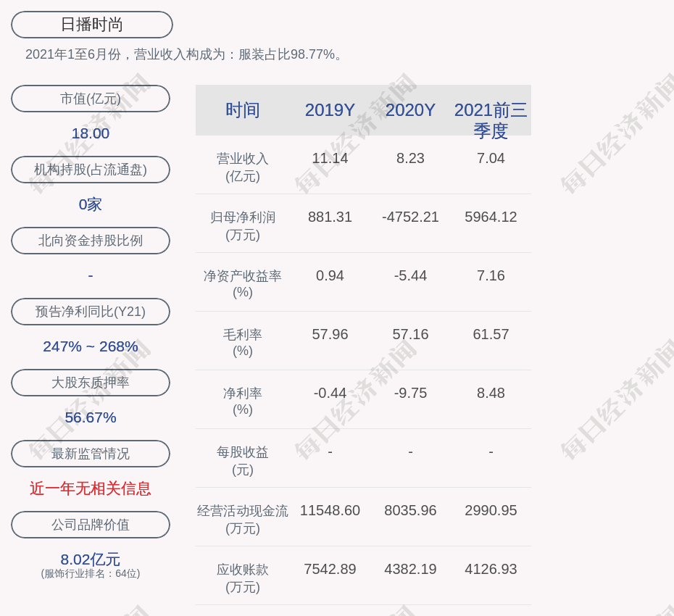Screen dimensions: 674x616
Task: Click the net profit cell -4752.21
Action: point(410,217)
